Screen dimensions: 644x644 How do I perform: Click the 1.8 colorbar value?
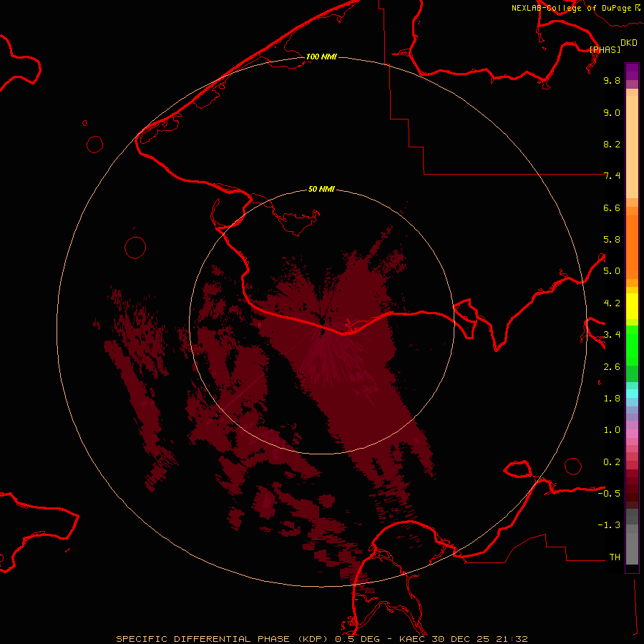pyautogui.click(x=612, y=399)
